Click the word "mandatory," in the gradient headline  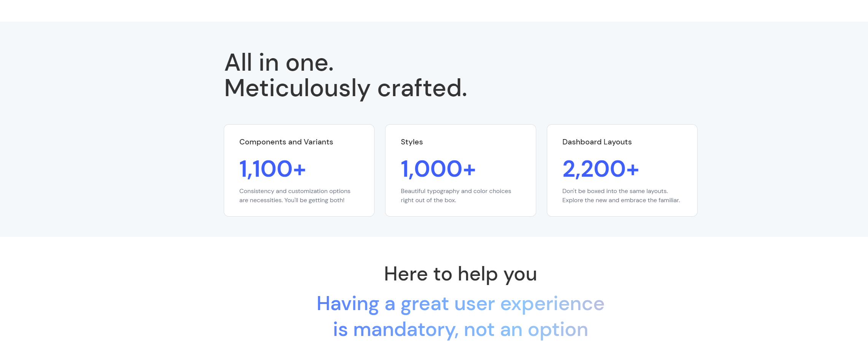pos(405,329)
